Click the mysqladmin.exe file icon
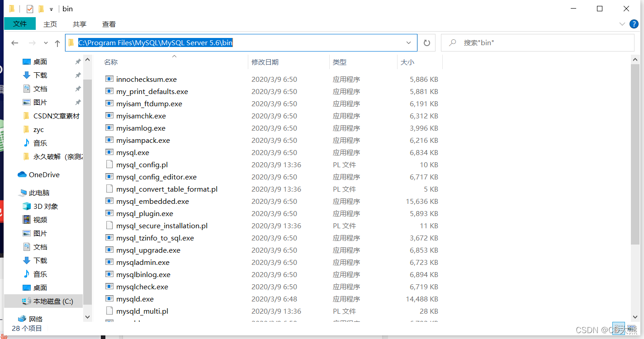The image size is (644, 339). coord(109,262)
